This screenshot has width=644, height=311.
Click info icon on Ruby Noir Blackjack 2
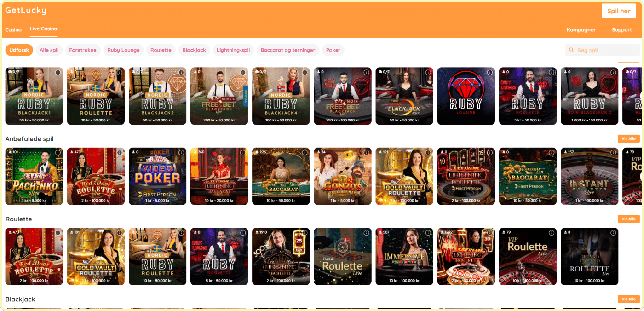coord(613,72)
